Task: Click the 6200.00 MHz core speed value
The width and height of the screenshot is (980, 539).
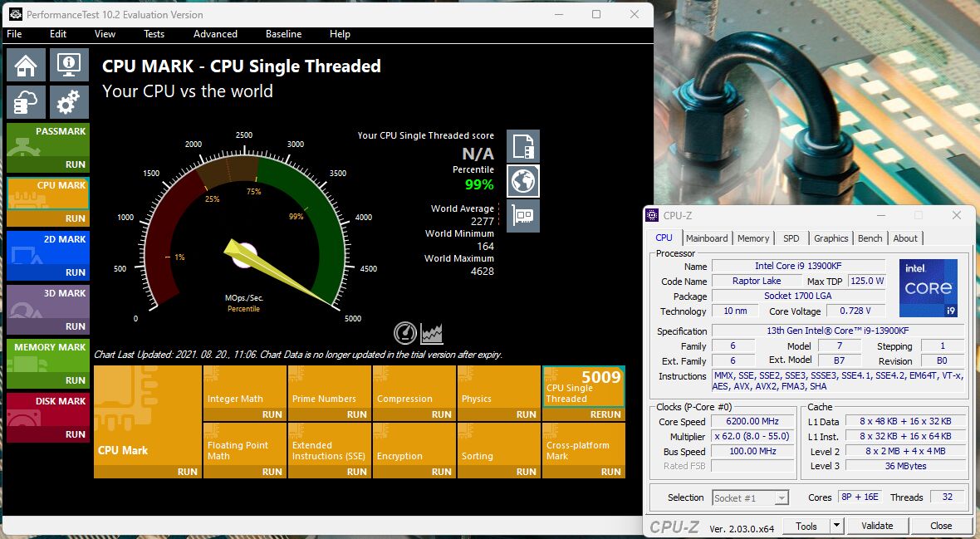Action: click(752, 421)
